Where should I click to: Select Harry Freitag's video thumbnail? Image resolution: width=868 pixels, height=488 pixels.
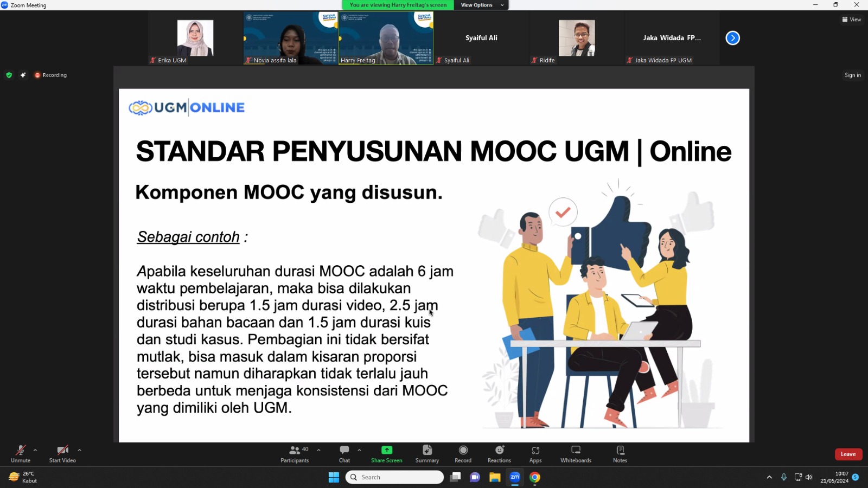pyautogui.click(x=386, y=38)
